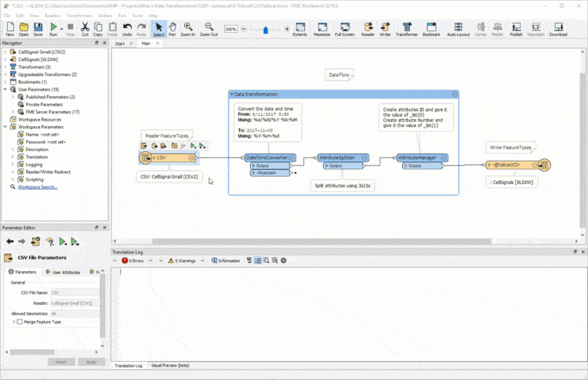Open User Attributes tab in Parameter Editor
This screenshot has height=380, width=588.
click(x=63, y=272)
